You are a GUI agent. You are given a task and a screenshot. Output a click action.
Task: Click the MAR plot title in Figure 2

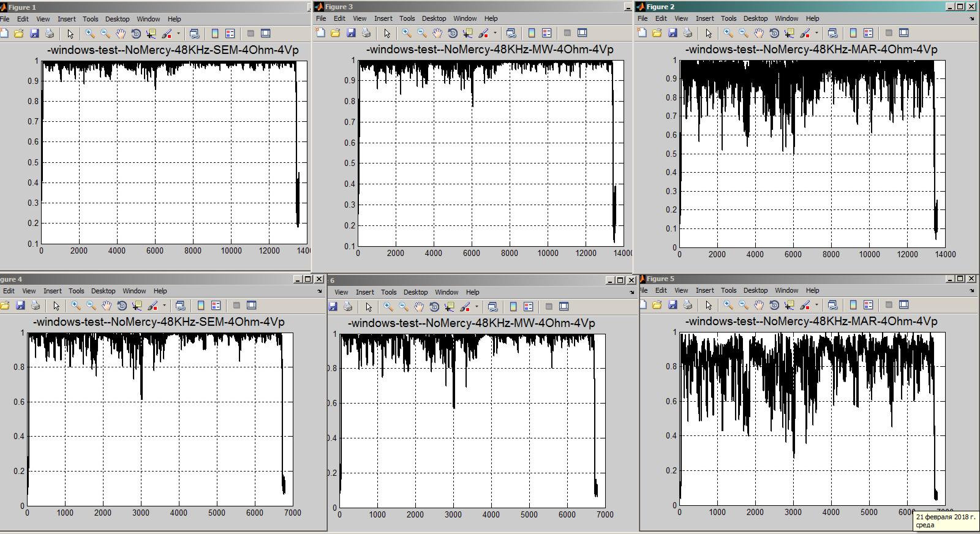click(x=811, y=49)
